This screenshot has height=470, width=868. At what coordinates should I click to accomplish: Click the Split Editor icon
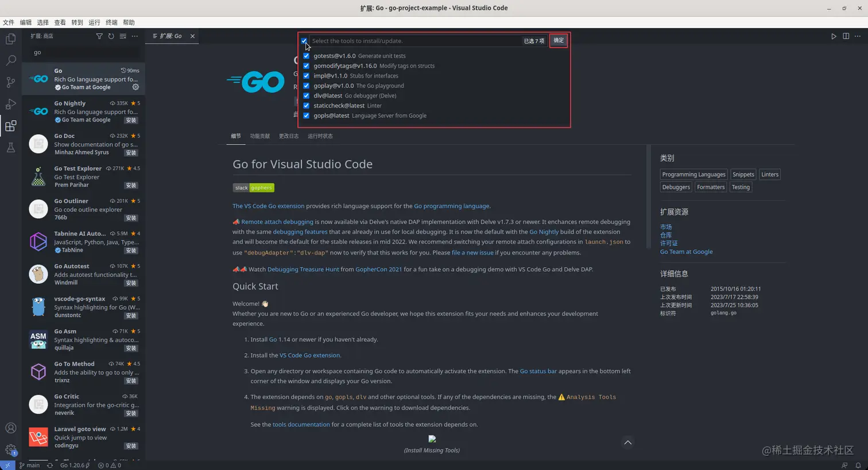[x=846, y=36]
